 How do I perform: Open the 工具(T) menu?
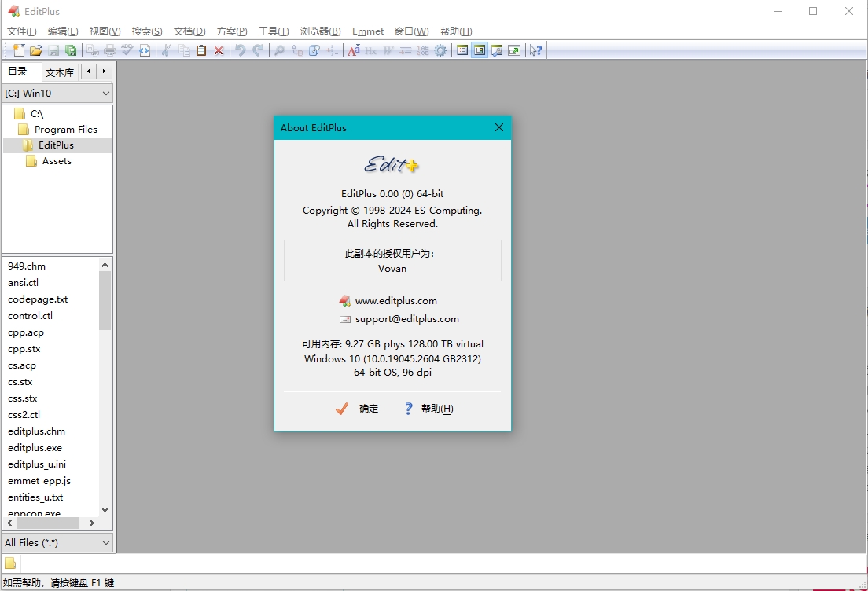(x=274, y=31)
